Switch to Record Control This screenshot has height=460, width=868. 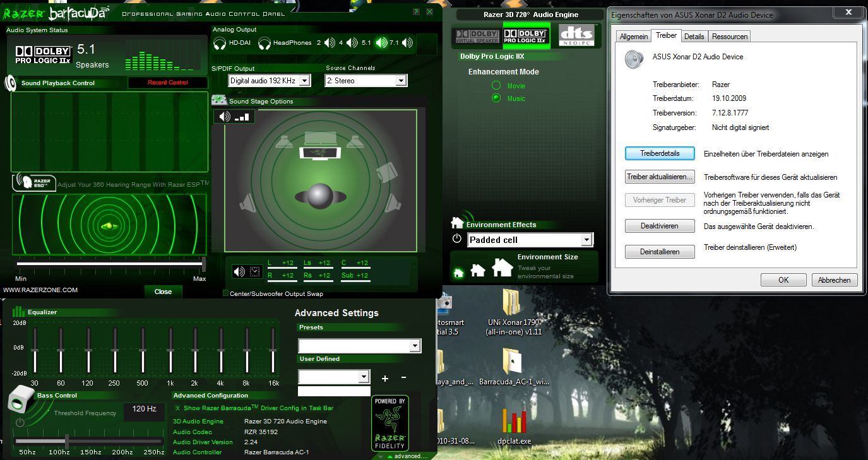point(168,82)
